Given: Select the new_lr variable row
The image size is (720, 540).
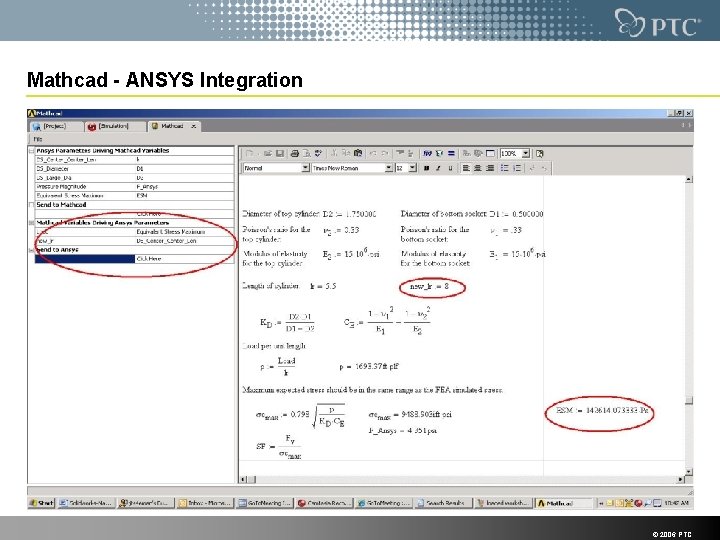Looking at the screenshot, I should [135, 241].
